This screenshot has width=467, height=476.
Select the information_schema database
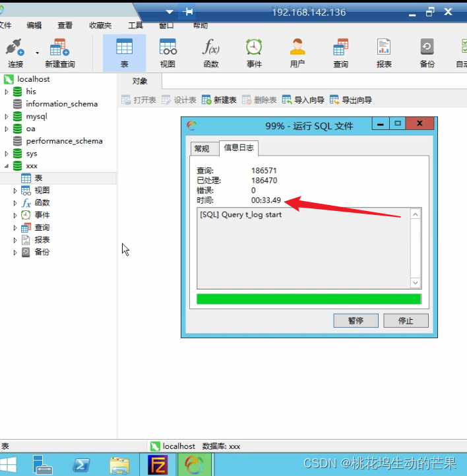click(61, 104)
